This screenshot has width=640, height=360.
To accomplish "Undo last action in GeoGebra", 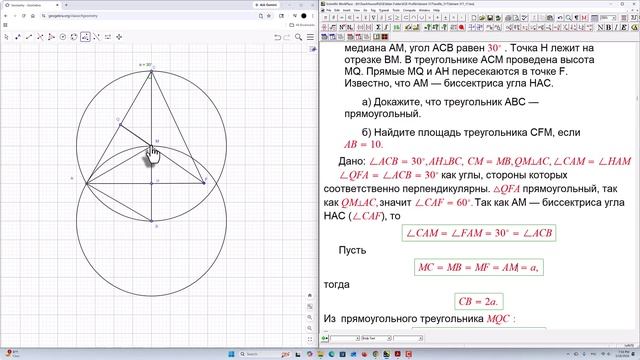I will pyautogui.click(x=278, y=37).
